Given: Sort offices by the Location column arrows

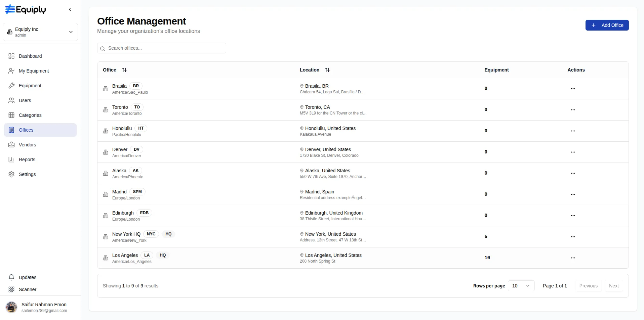Looking at the screenshot, I should point(327,70).
